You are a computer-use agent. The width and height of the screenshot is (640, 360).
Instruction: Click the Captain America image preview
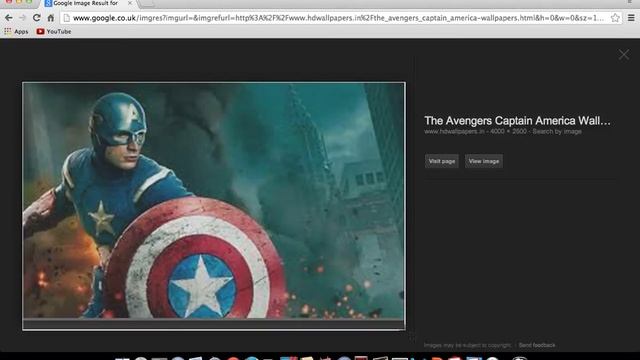(214, 206)
